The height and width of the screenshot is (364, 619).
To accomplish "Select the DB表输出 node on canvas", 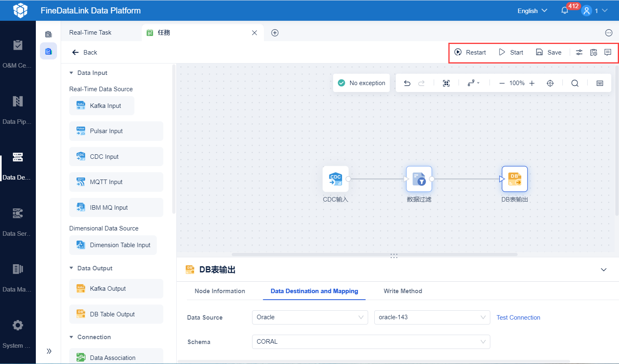I will [x=515, y=179].
